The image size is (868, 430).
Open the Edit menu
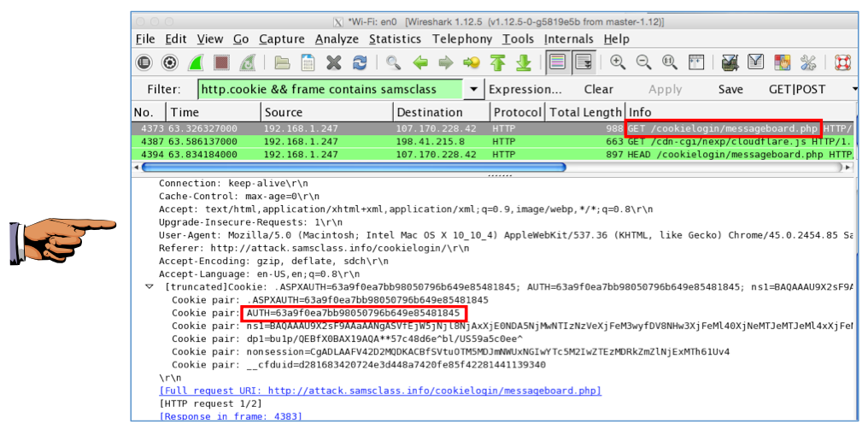(175, 39)
